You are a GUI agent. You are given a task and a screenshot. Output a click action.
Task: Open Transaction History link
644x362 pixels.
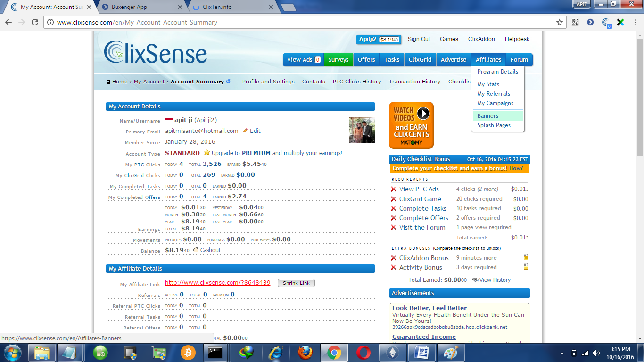415,82
